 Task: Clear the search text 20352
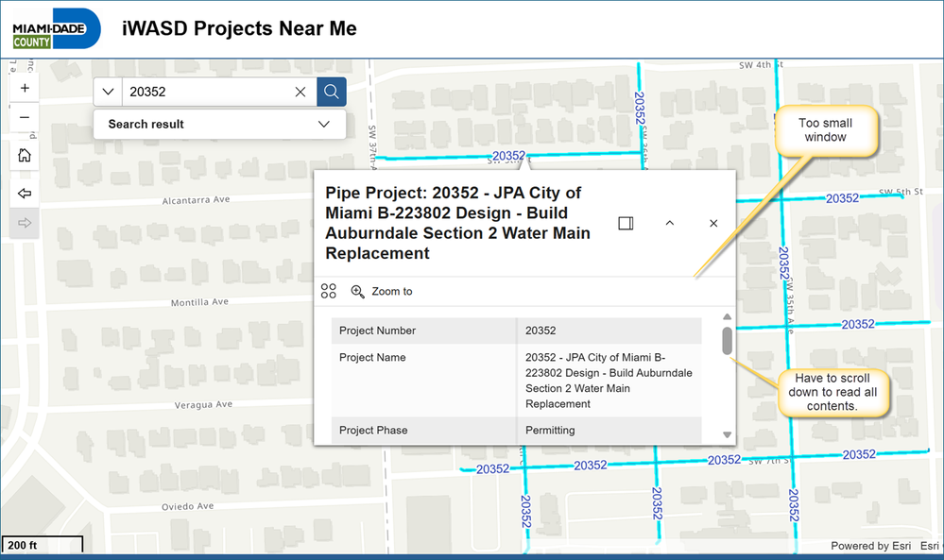pyautogui.click(x=300, y=92)
